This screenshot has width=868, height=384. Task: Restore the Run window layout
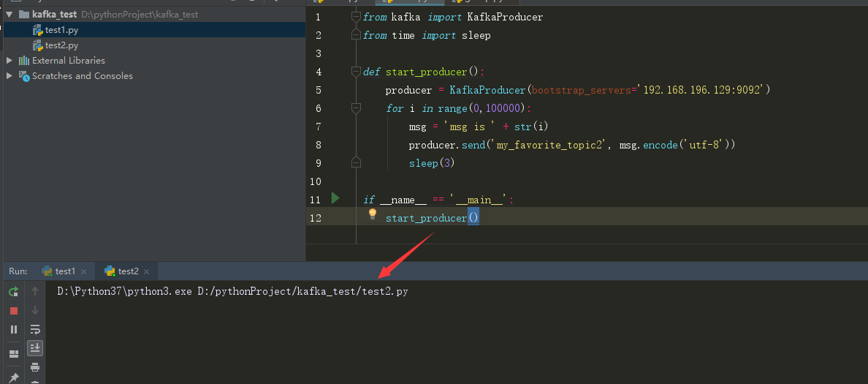(14, 353)
